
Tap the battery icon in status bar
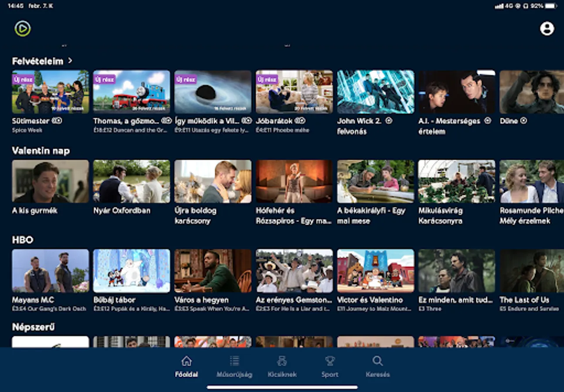[x=551, y=6]
